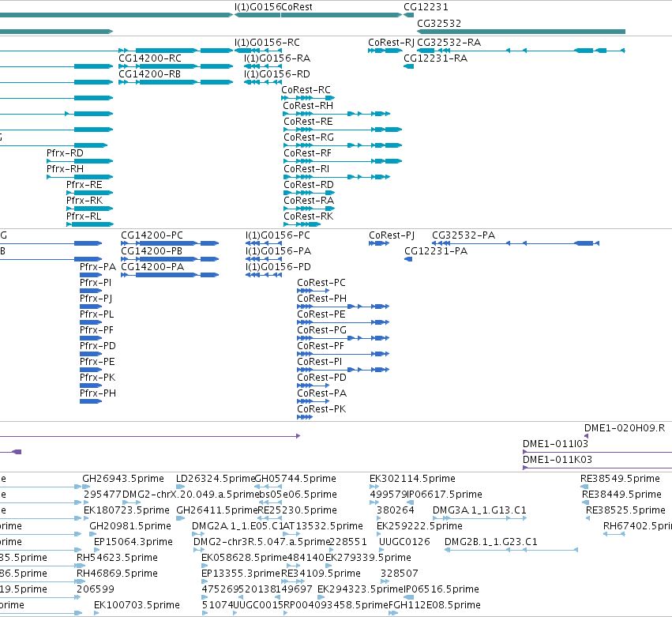Select EST RE38549.5prime
Image resolution: width=672 pixels, height=617 pixels.
click(584, 487)
